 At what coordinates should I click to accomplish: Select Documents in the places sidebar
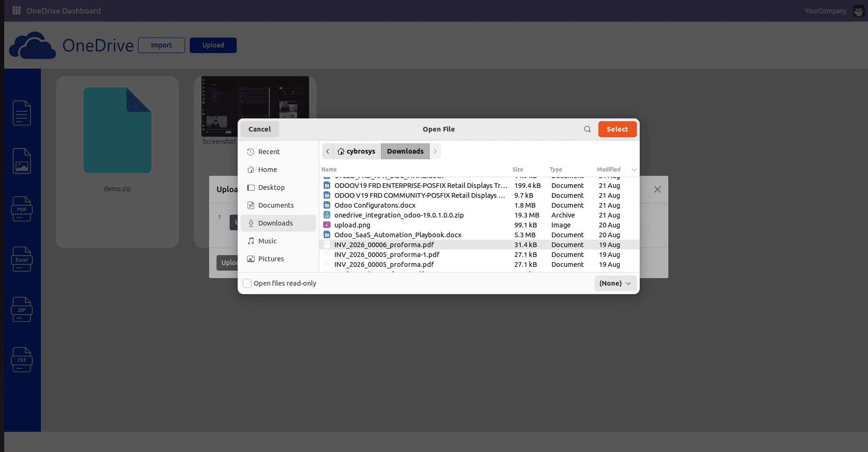coord(278,205)
